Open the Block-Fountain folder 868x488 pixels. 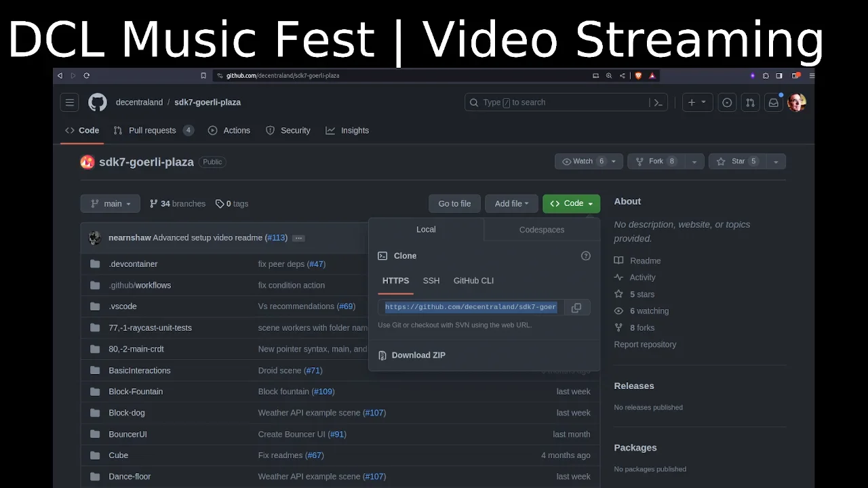(x=136, y=392)
